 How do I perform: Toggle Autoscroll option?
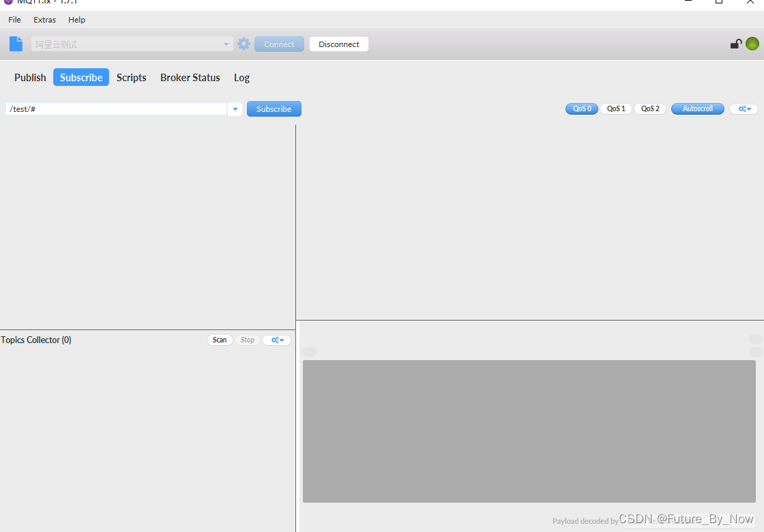coord(698,108)
